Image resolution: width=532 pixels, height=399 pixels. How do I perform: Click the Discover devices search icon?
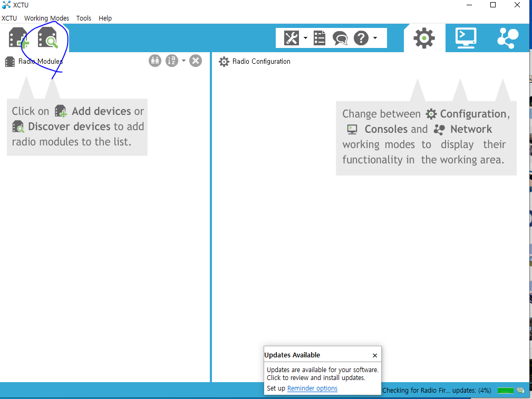pos(48,37)
